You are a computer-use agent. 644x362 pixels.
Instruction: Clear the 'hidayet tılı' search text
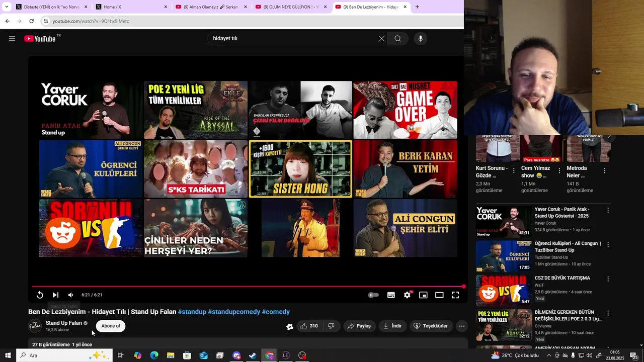pos(381,39)
